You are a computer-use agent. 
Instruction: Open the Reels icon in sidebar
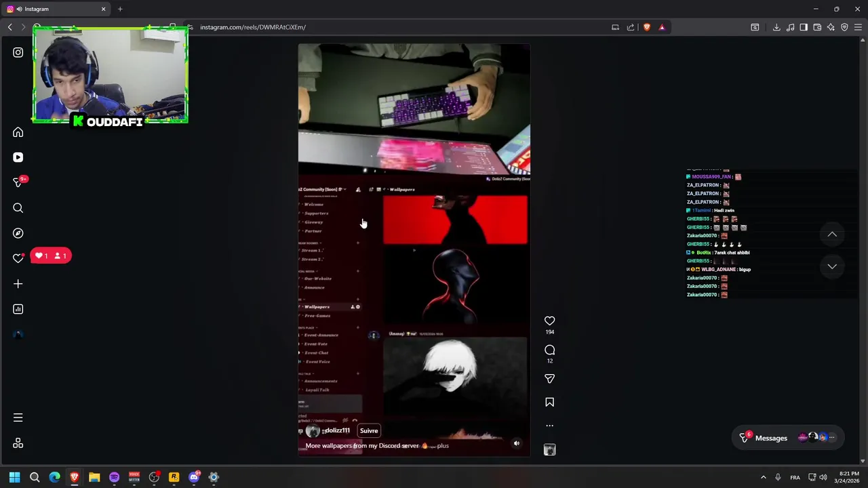tap(18, 157)
